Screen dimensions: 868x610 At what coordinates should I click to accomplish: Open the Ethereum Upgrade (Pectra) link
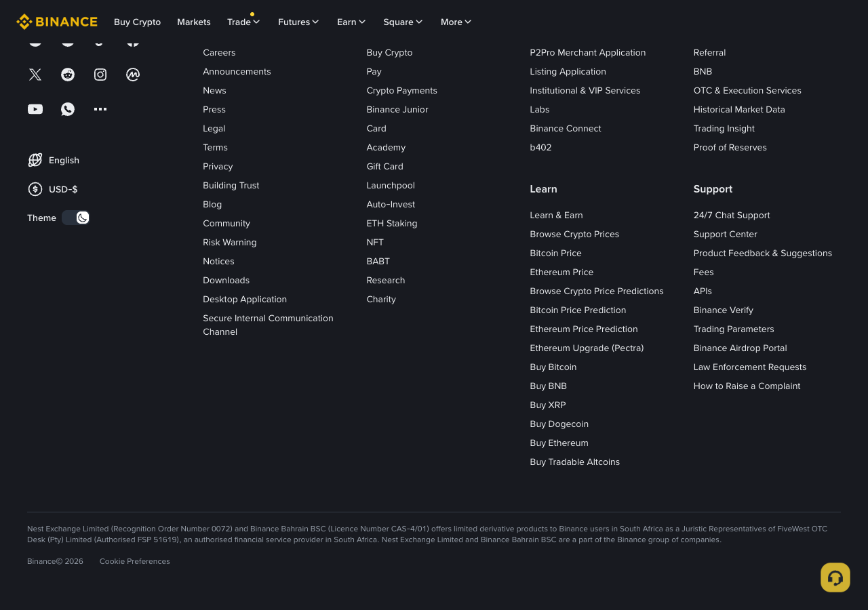click(587, 348)
